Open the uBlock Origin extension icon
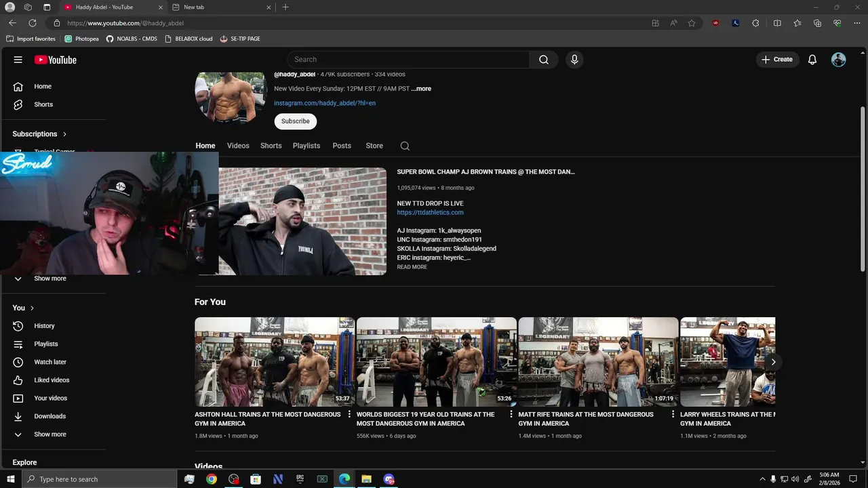The width and height of the screenshot is (868, 488). (x=715, y=23)
